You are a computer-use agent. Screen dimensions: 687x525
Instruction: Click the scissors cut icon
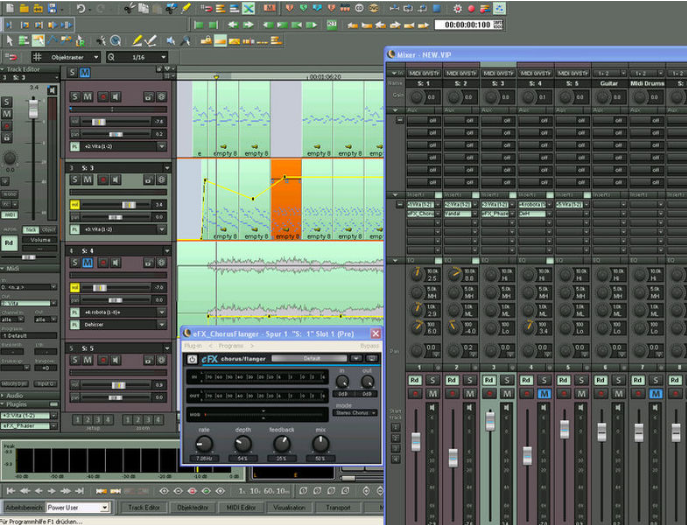tap(129, 8)
